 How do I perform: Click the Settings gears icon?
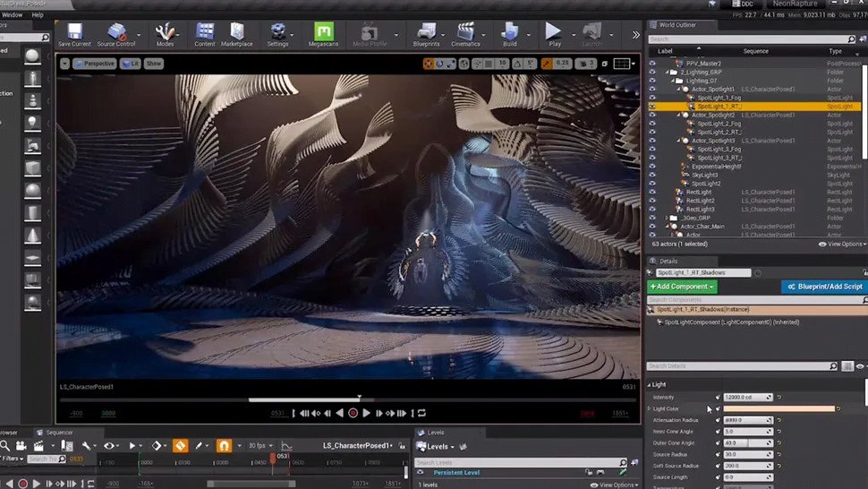point(278,32)
